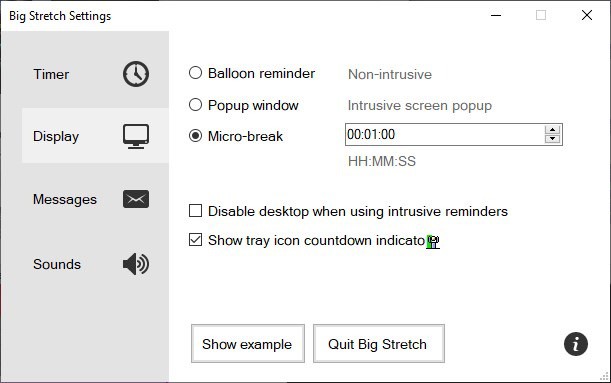
Task: Click inside the 00:01:00 duration field
Action: pos(445,134)
